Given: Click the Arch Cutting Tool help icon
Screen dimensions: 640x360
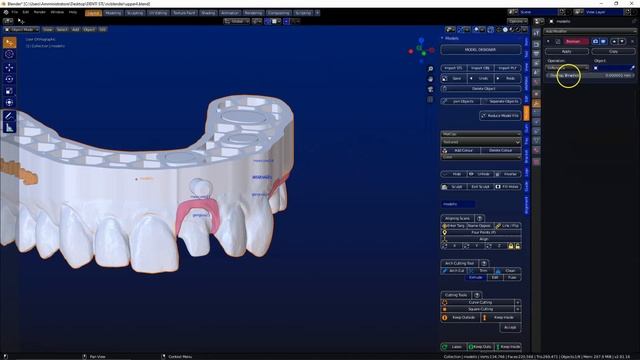Looking at the screenshot, I should (484, 263).
